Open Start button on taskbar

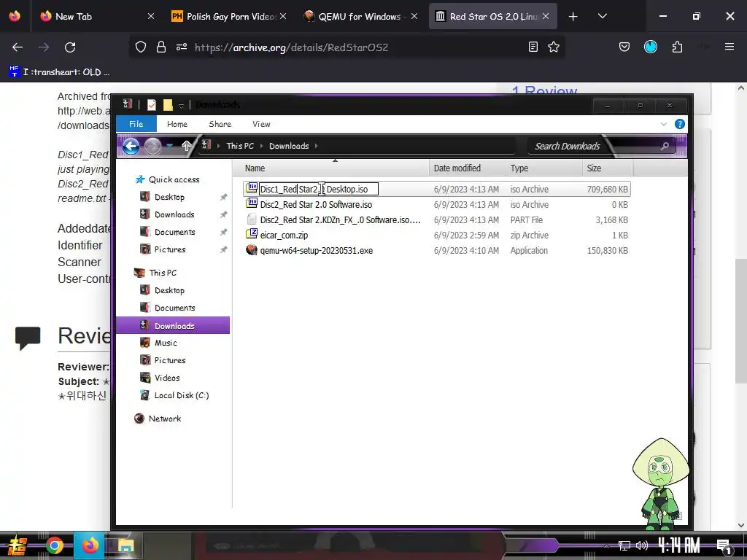[18, 545]
